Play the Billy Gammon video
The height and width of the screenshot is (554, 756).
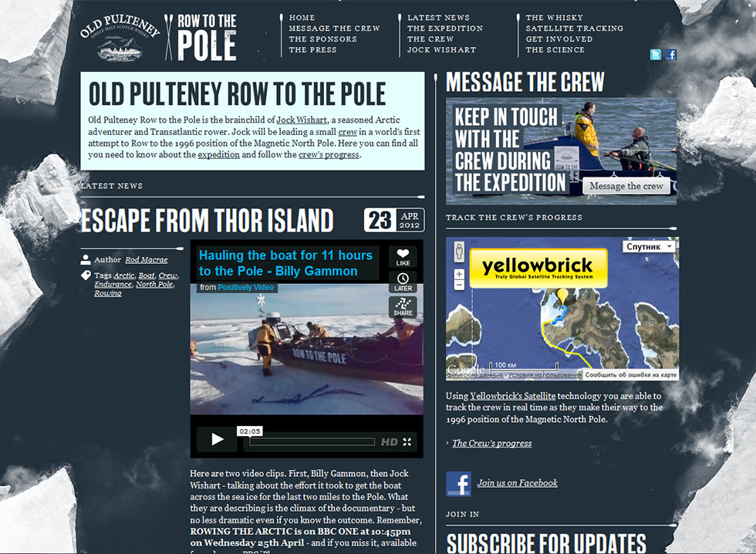pyautogui.click(x=217, y=439)
